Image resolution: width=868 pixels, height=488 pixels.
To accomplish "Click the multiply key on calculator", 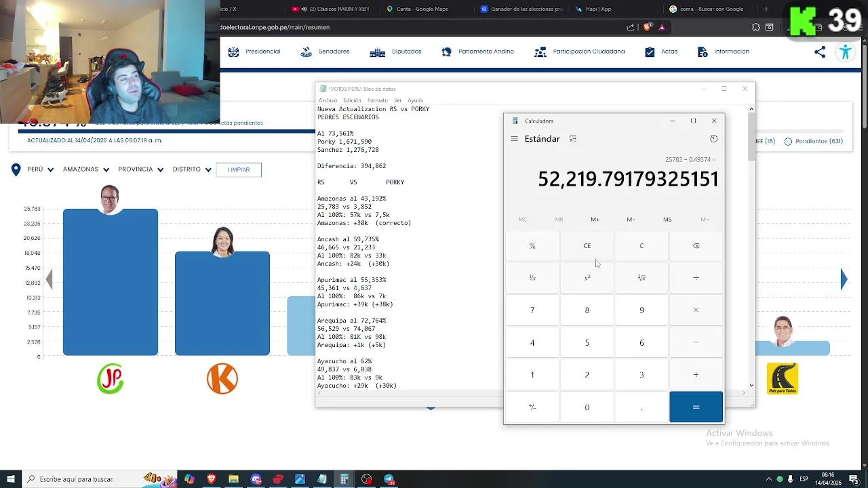I will 696,310.
